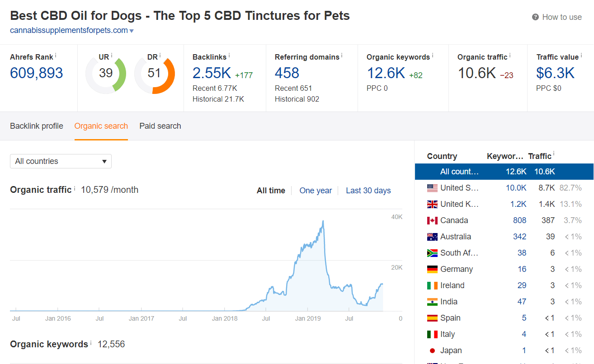
Task: Open the 808 keywords for Canada
Action: tap(520, 220)
